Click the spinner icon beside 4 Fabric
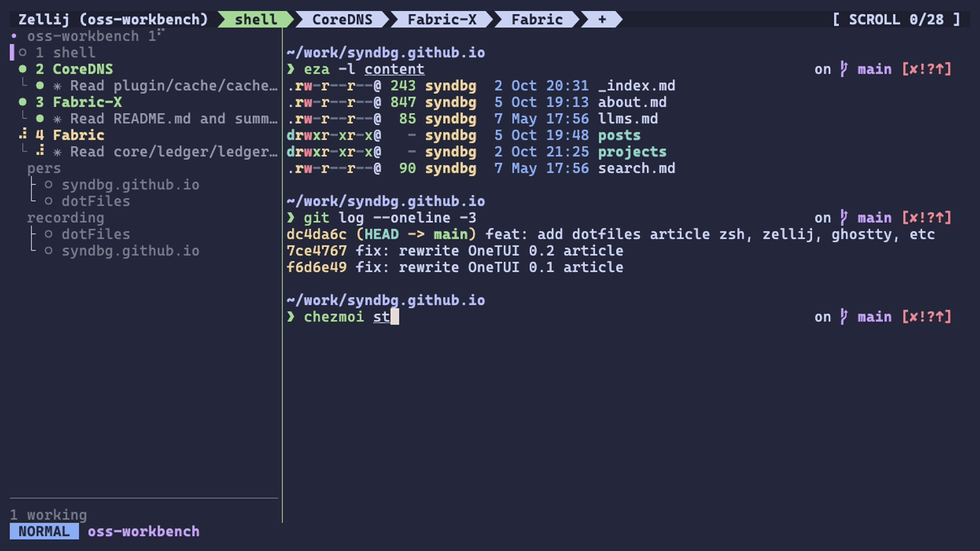This screenshot has width=980, height=551. pyautogui.click(x=23, y=134)
